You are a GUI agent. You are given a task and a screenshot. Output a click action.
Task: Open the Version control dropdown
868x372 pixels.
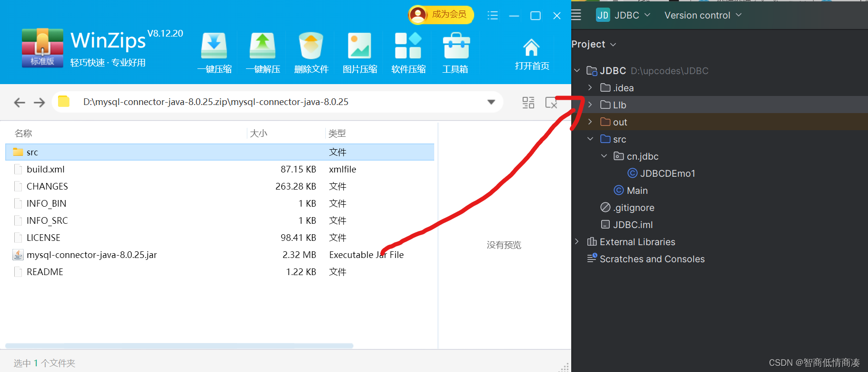tap(703, 15)
